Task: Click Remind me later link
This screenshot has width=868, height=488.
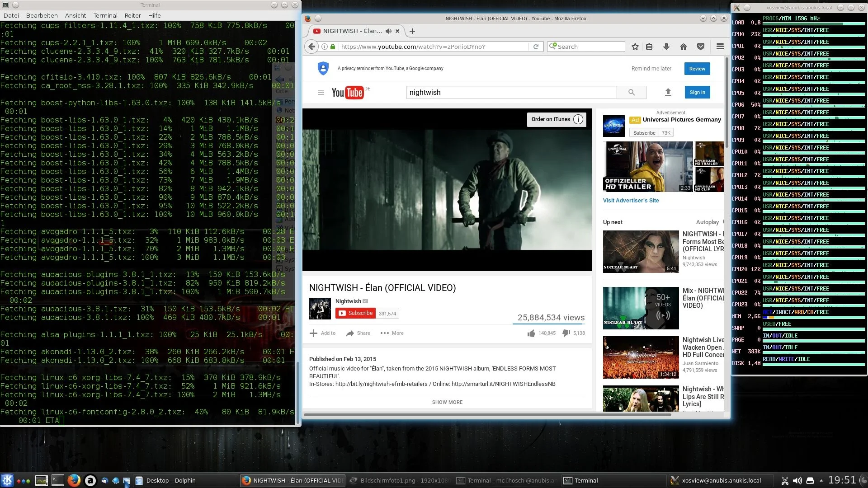Action: coord(651,69)
